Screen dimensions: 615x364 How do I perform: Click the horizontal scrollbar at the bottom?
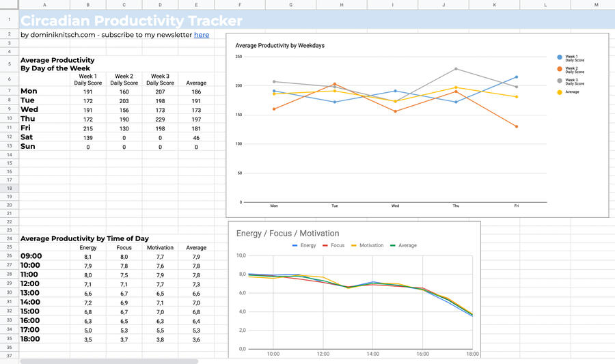pyautogui.click(x=109, y=361)
